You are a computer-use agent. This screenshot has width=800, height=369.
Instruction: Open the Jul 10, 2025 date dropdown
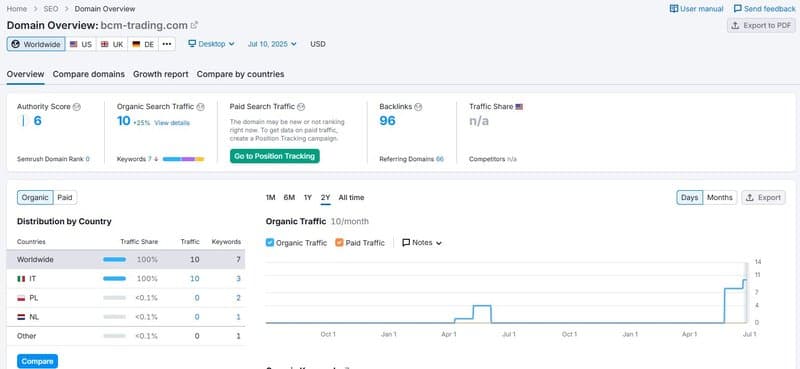tap(272, 44)
